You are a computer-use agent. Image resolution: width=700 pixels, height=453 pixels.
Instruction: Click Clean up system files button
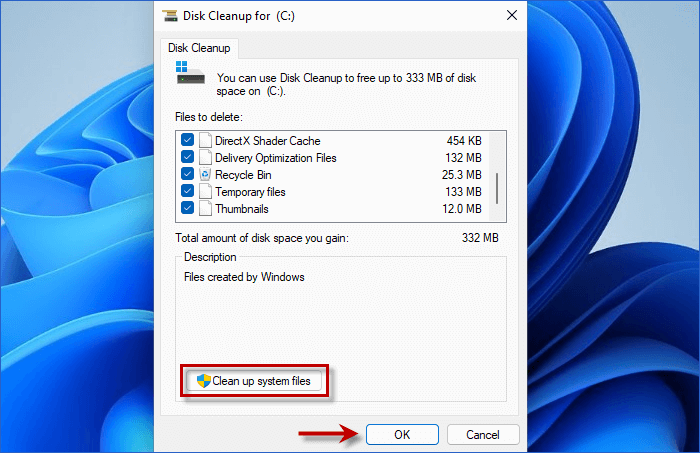pos(254,381)
